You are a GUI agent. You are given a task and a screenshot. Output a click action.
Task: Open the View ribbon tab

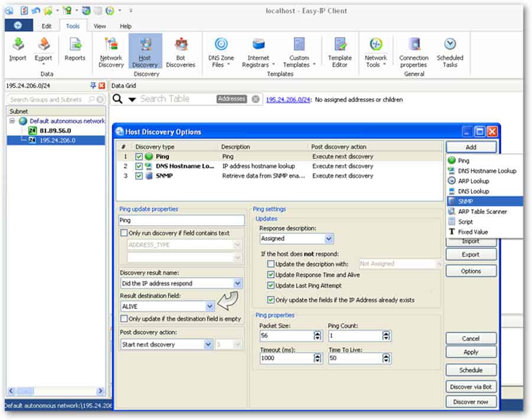coord(99,26)
